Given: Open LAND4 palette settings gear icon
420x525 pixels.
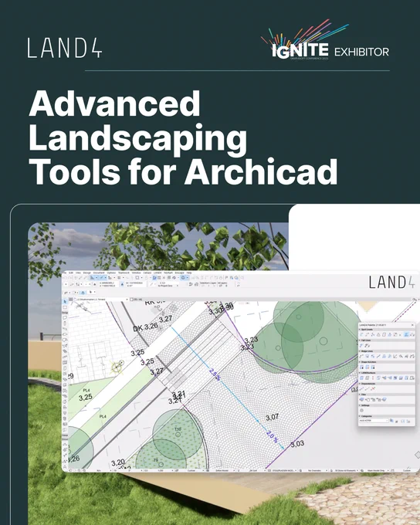Looking at the screenshot, I should click(362, 411).
